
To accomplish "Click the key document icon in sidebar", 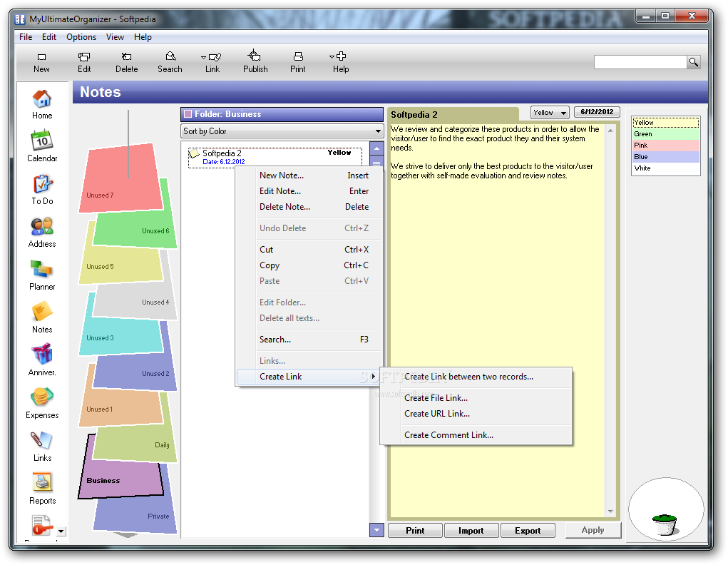I will (42, 526).
